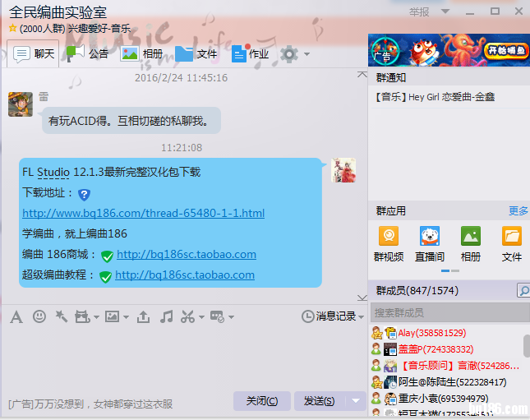
Task: Click the message input area
Action: (184, 358)
